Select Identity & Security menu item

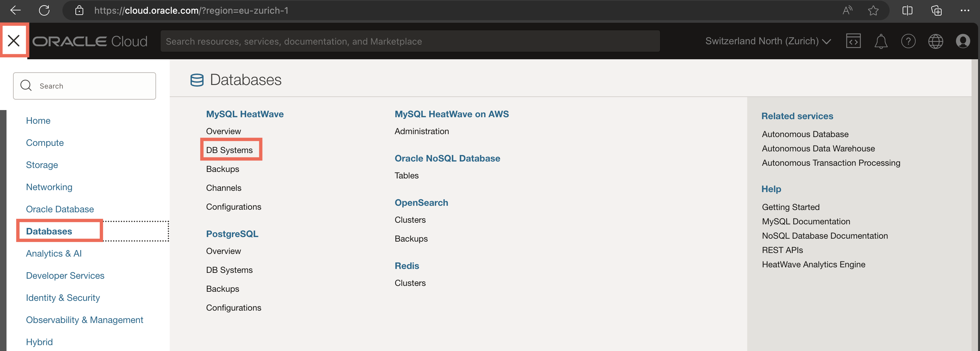pyautogui.click(x=63, y=297)
